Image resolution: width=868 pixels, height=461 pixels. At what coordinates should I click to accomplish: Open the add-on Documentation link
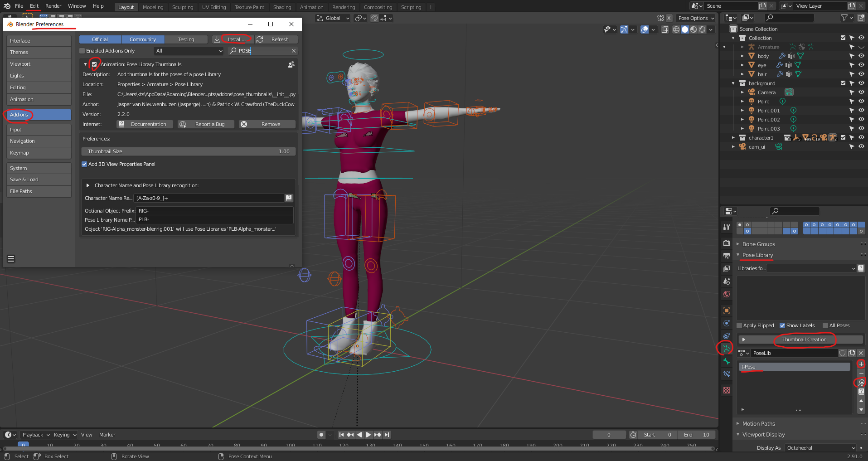coord(145,124)
